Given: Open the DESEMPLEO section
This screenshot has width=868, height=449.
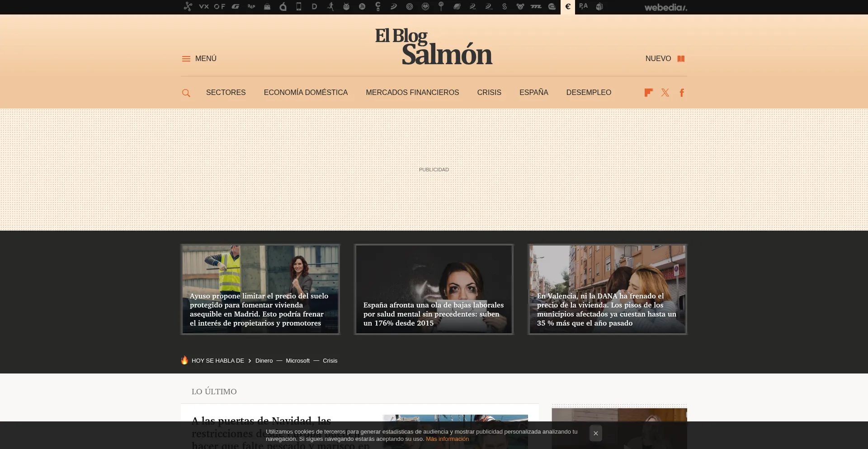Looking at the screenshot, I should (x=589, y=93).
